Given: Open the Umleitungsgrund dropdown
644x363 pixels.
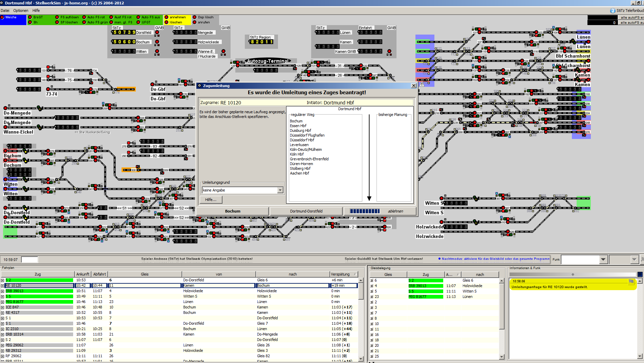Looking at the screenshot, I should (x=280, y=190).
